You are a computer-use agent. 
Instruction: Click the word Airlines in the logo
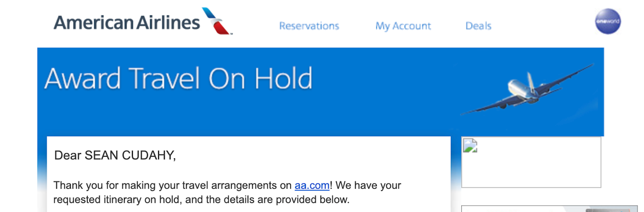(168, 23)
